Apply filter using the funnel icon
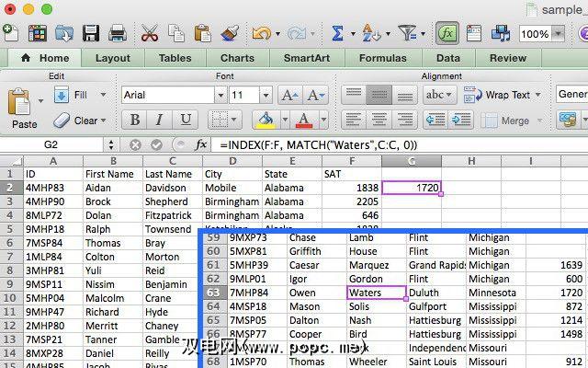Viewport: 588px width, 368px height. pyautogui.click(x=407, y=33)
